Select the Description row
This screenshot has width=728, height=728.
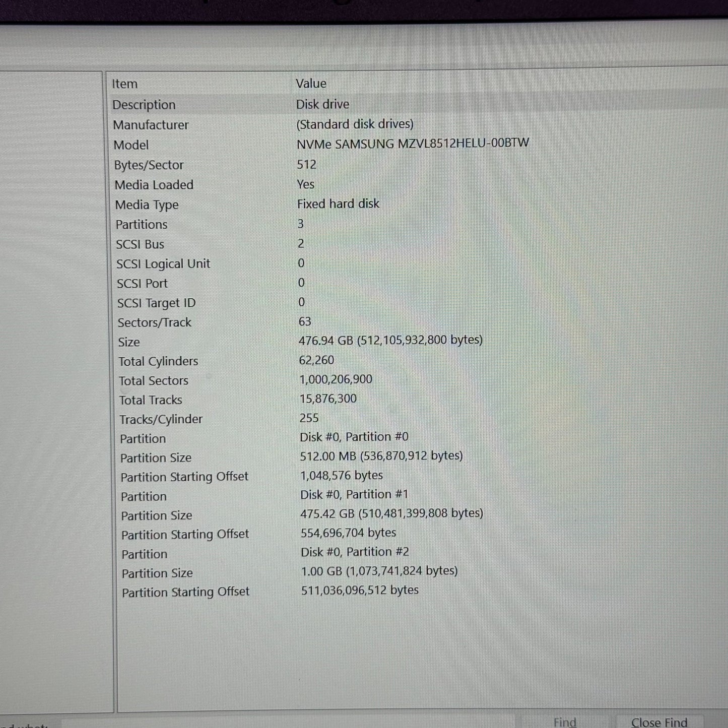[x=144, y=105]
